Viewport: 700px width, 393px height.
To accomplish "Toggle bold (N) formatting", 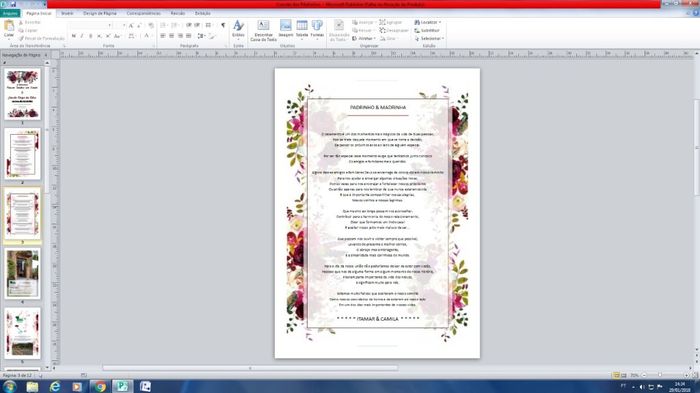I will [x=74, y=36].
